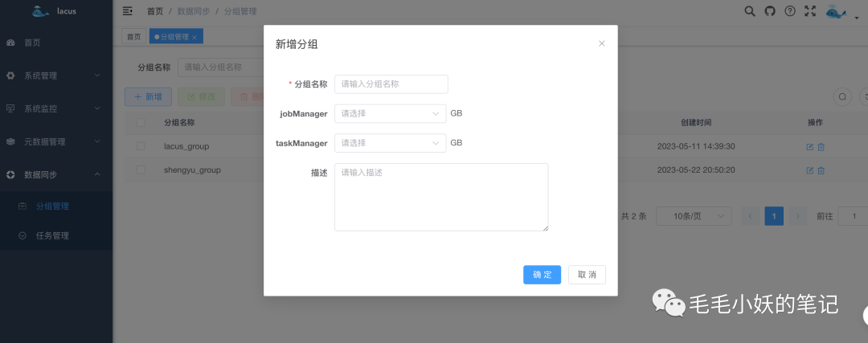Click the lacus whale logo

[x=40, y=11]
